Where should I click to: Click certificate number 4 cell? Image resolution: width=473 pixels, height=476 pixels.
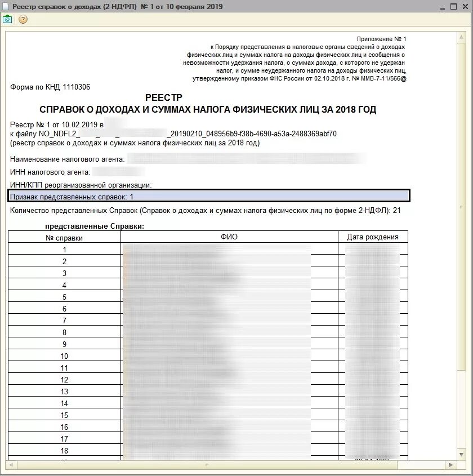[x=64, y=285]
